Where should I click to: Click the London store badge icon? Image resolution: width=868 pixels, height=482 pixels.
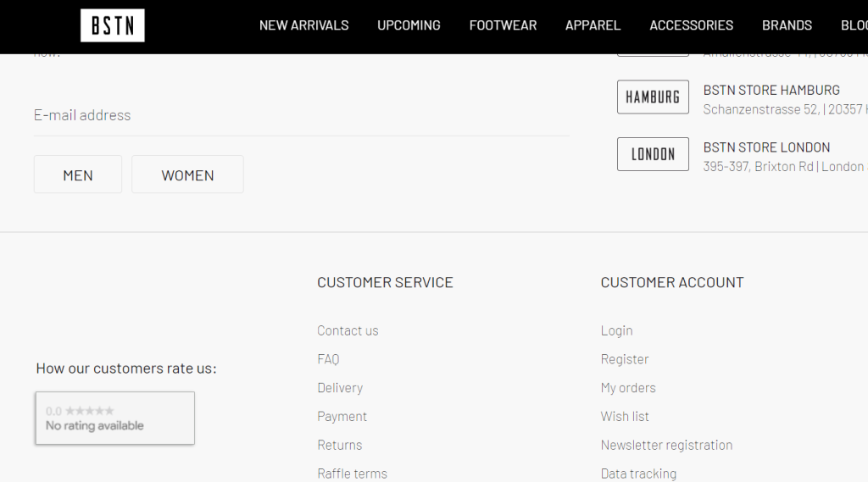[653, 154]
